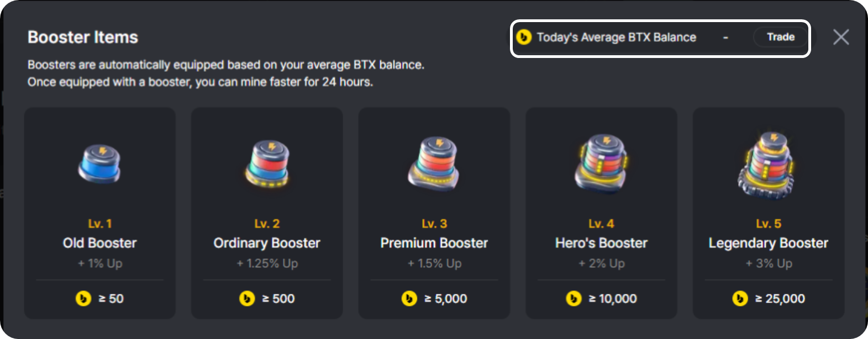
Task: Click the coin icon next to ≥ 25,000
Action: pos(740,299)
